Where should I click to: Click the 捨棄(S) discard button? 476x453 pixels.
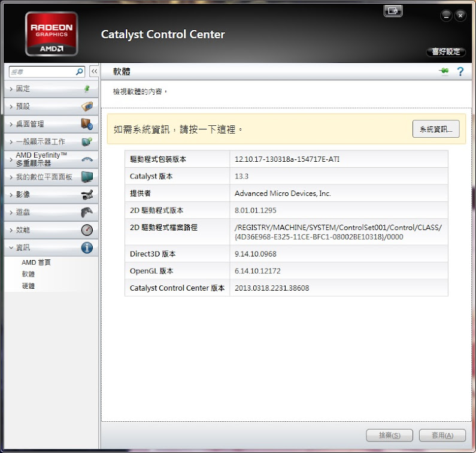(x=390, y=436)
